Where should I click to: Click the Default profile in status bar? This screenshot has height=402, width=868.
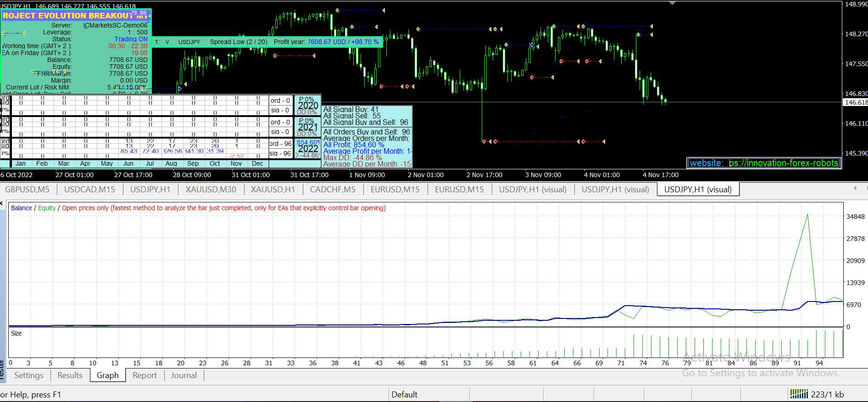pos(404,394)
